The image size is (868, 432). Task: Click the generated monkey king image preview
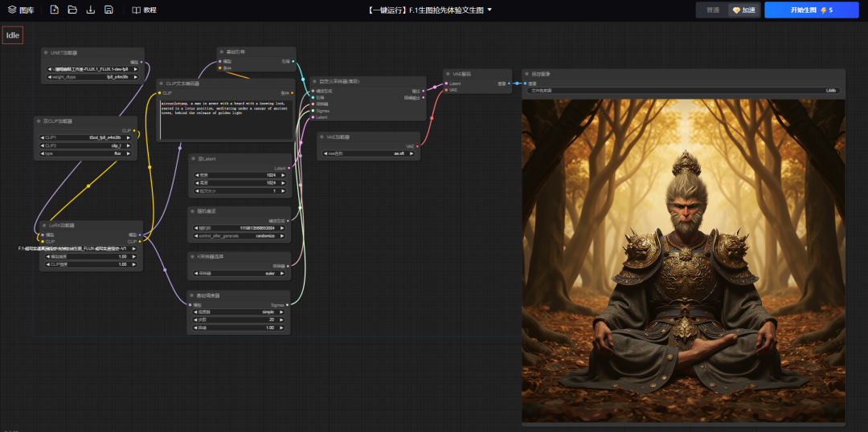(683, 260)
